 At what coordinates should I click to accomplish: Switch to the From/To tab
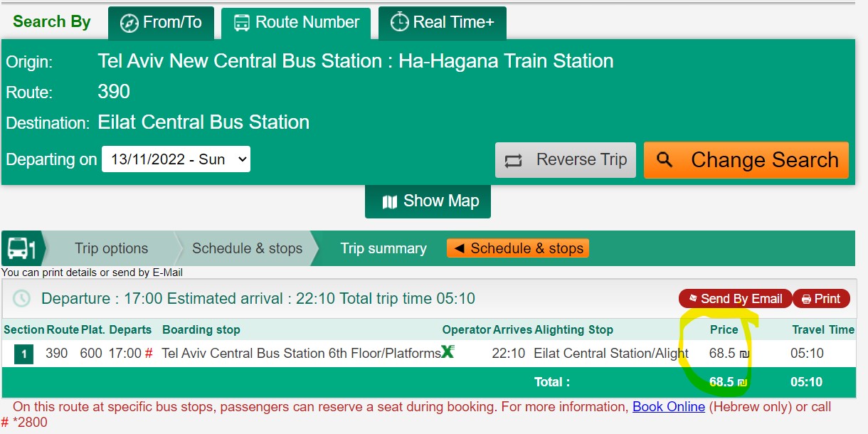(x=161, y=23)
